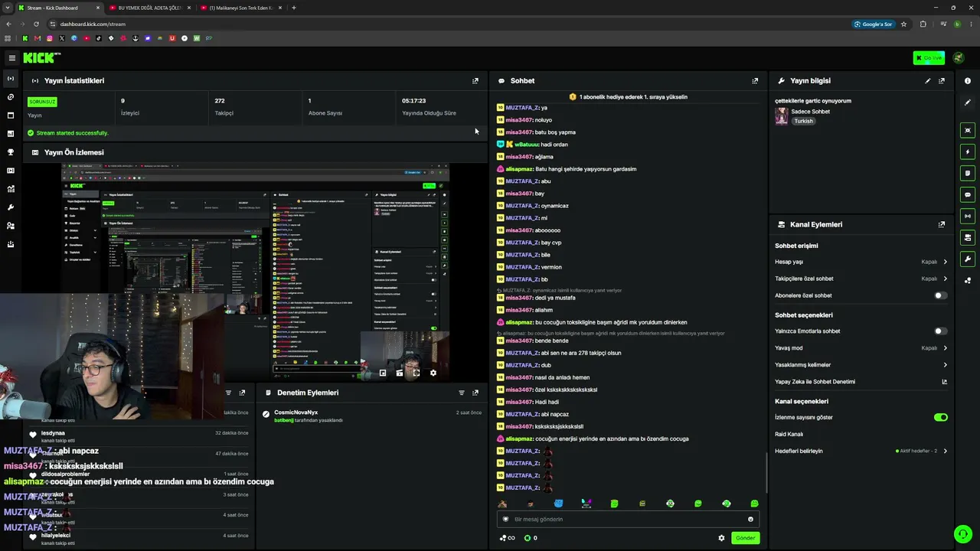Click the 1 abonelik hediye pinned banner

click(628, 97)
